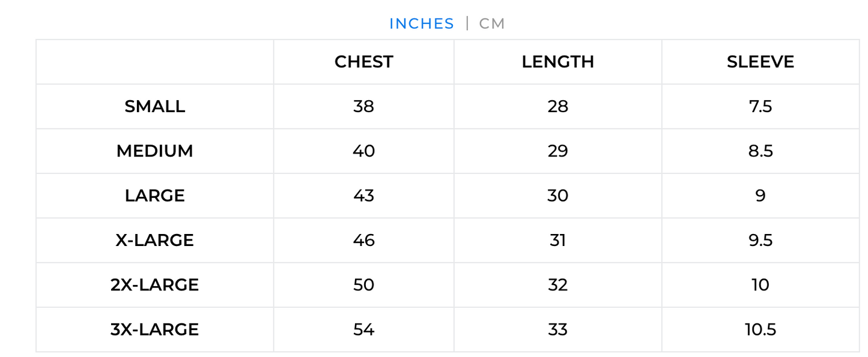Select the LENGTH column header
This screenshot has height=357, width=868.
pos(557,62)
